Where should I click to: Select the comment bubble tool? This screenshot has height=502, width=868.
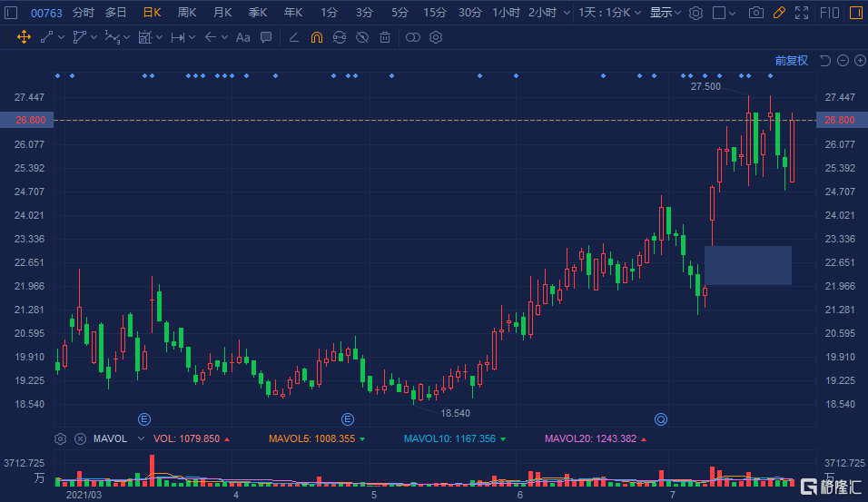(x=266, y=37)
